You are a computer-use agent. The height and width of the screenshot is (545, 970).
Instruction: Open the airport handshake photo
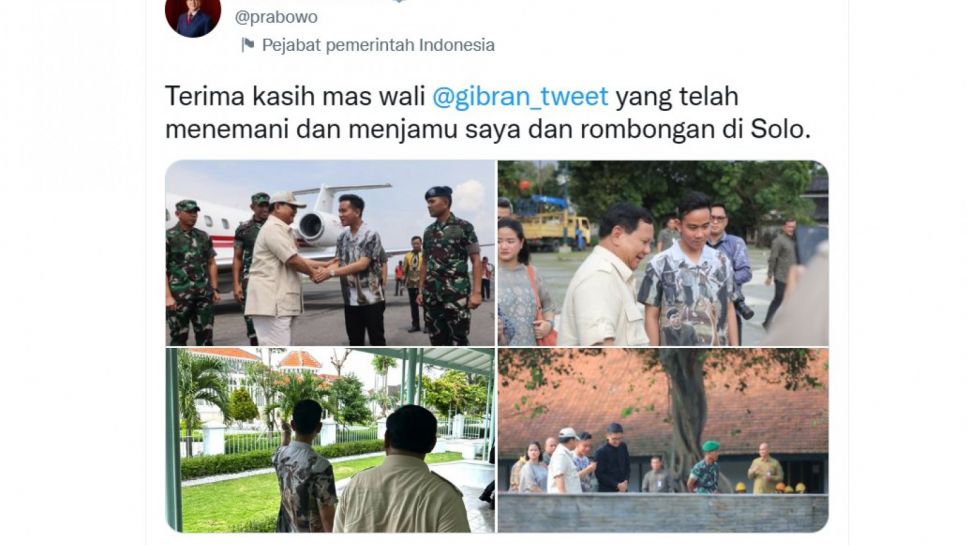[x=330, y=253]
